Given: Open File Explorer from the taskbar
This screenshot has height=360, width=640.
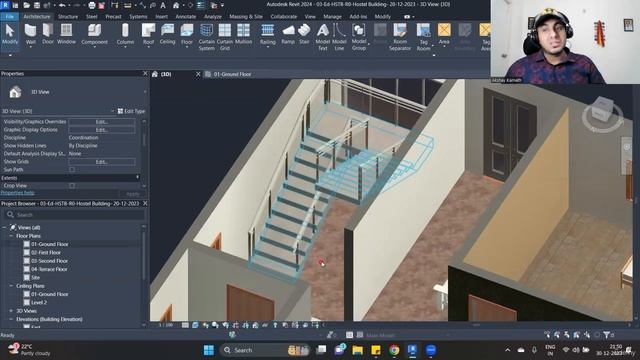Looking at the screenshot, I should click(x=358, y=350).
